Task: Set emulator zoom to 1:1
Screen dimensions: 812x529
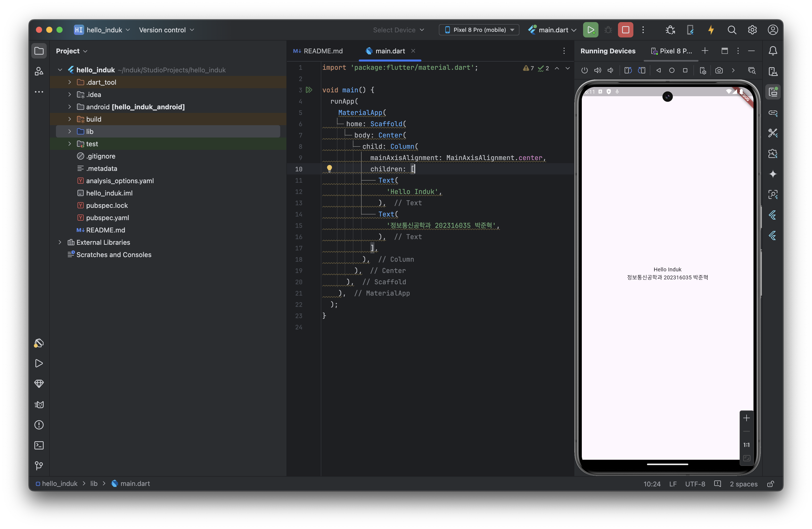Action: [746, 445]
